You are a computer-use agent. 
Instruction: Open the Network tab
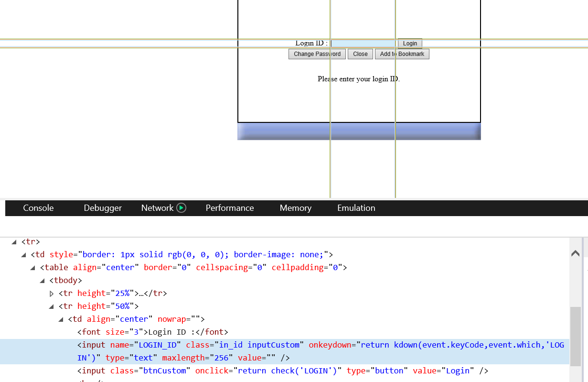(x=157, y=208)
